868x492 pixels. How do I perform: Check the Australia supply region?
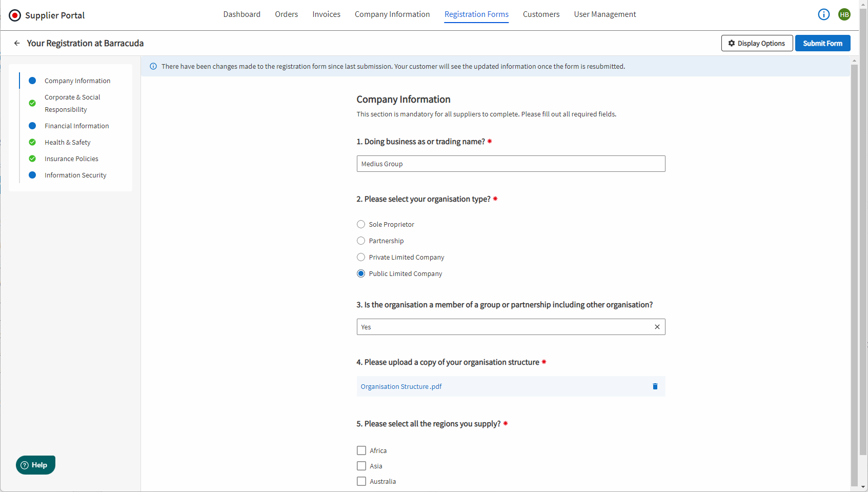coord(361,481)
